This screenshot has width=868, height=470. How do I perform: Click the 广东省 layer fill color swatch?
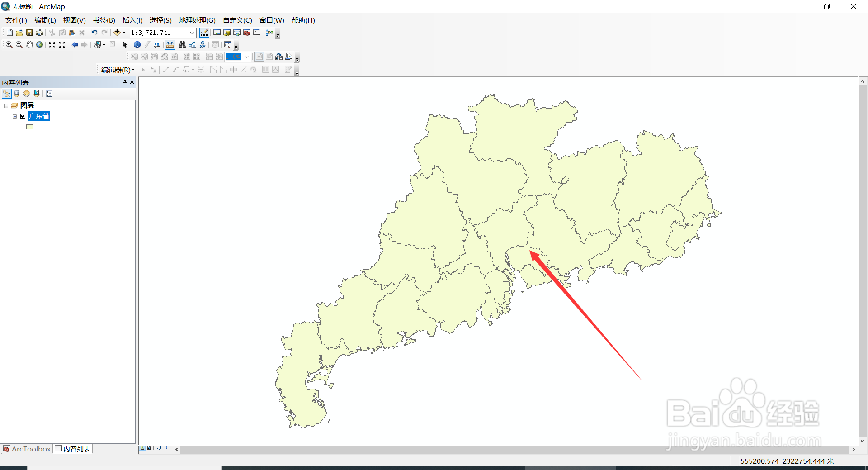(29, 127)
